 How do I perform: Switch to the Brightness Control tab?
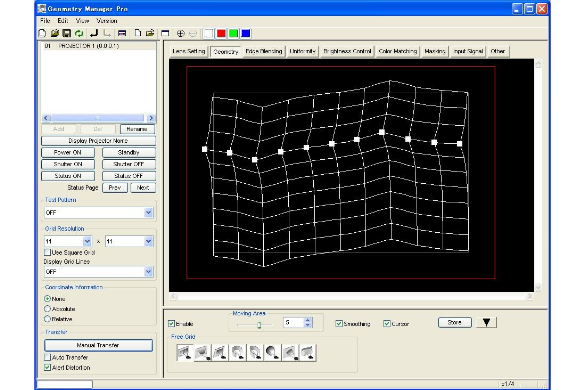(x=347, y=51)
